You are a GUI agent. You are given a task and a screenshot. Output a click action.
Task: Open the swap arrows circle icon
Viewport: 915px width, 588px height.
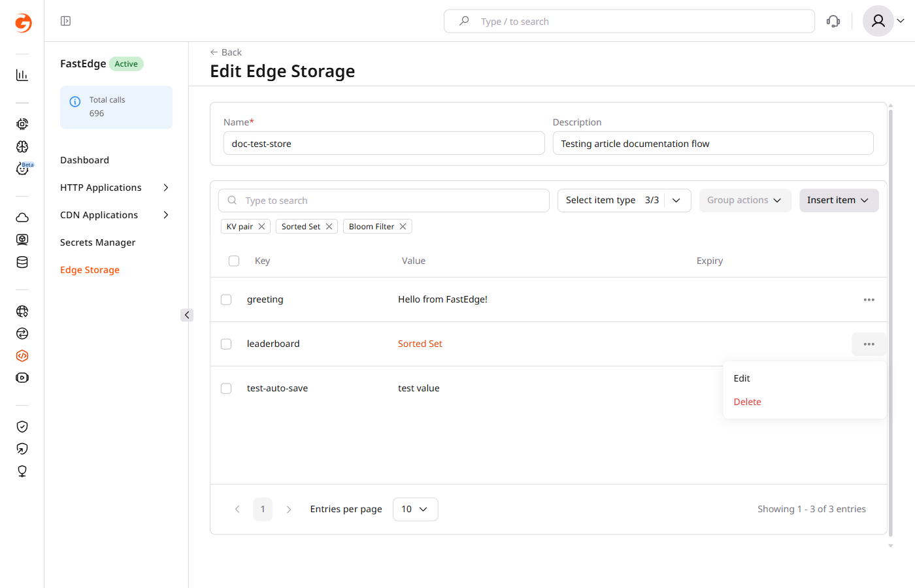[22, 333]
